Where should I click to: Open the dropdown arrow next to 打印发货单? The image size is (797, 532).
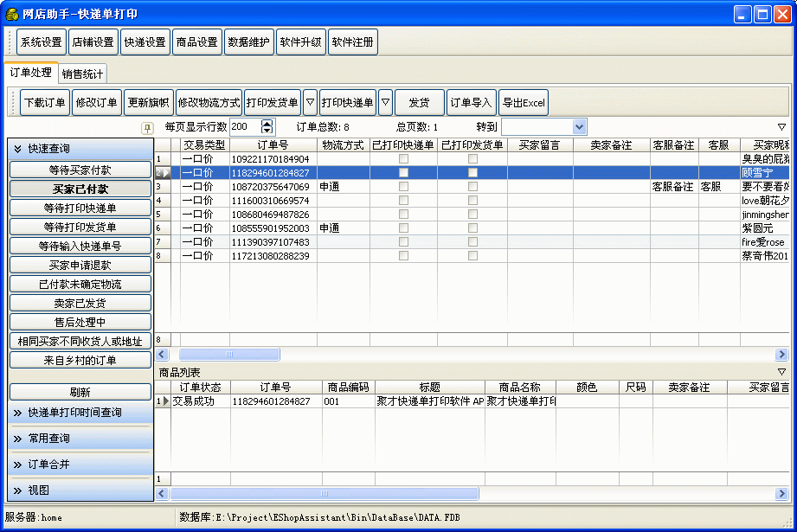pos(310,103)
